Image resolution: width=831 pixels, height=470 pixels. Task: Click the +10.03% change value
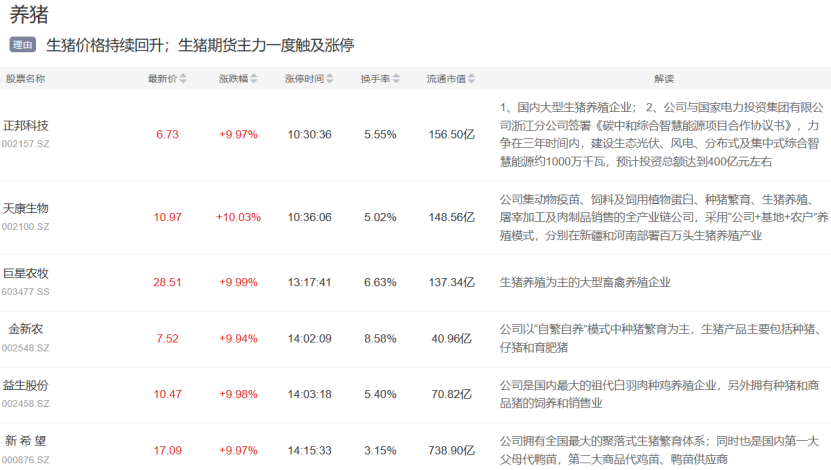tap(238, 217)
